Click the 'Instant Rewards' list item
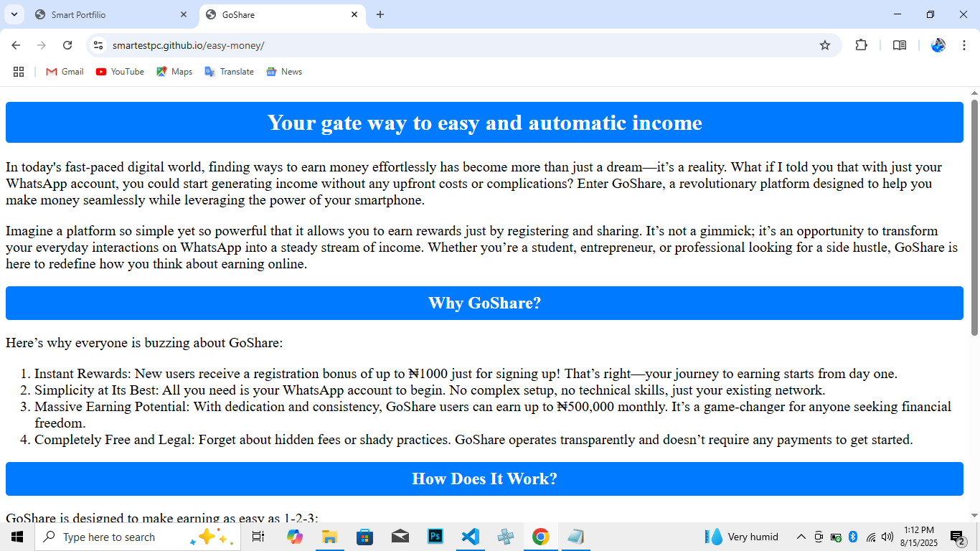The image size is (980, 551). coord(466,374)
